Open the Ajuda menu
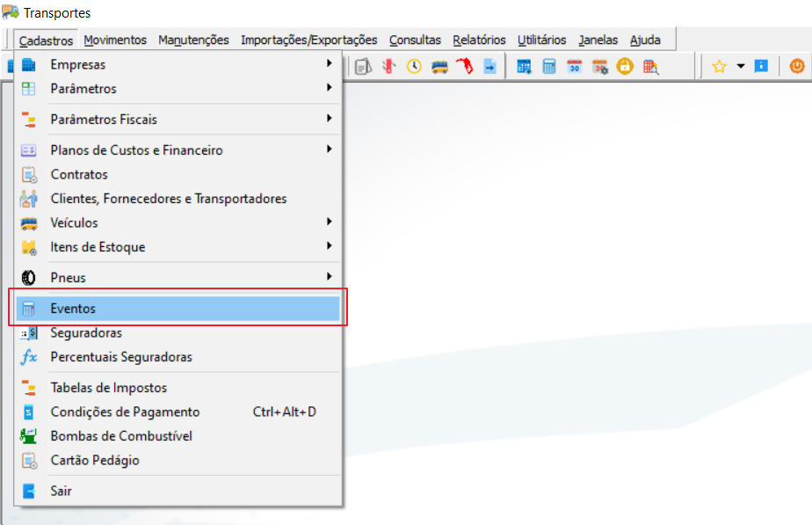812x525 pixels. [645, 40]
